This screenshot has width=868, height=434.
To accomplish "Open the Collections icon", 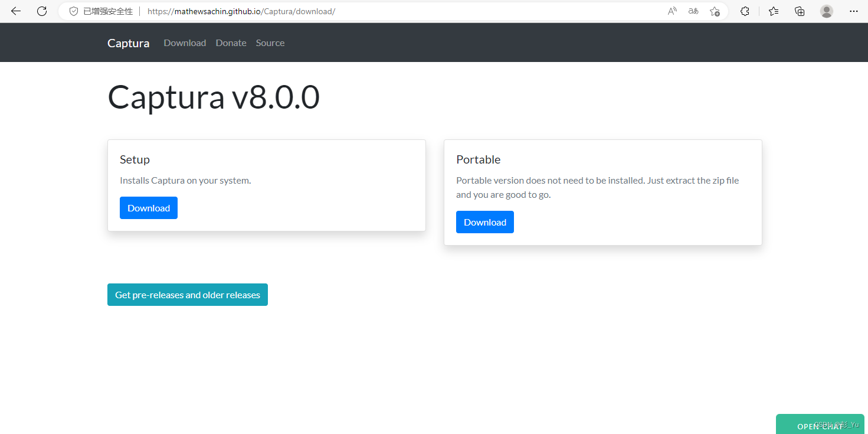I will (x=800, y=11).
